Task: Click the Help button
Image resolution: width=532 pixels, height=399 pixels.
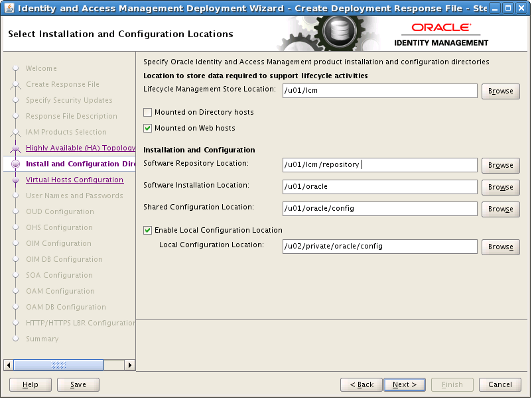Action: pos(31,385)
